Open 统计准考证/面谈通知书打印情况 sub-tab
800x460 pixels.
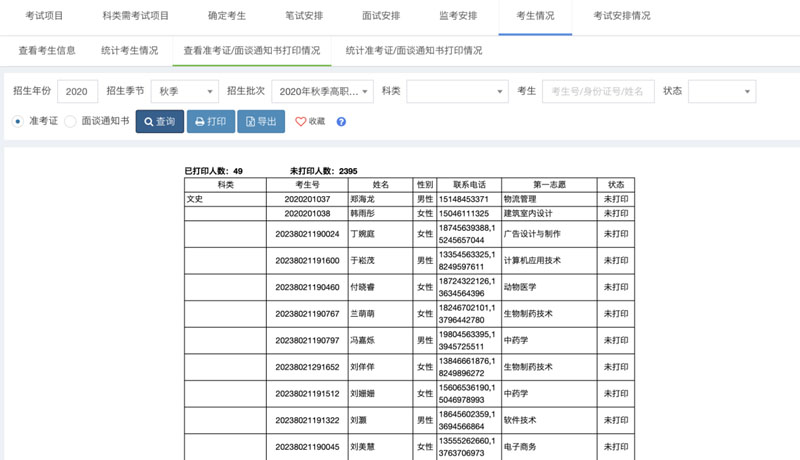coord(413,50)
